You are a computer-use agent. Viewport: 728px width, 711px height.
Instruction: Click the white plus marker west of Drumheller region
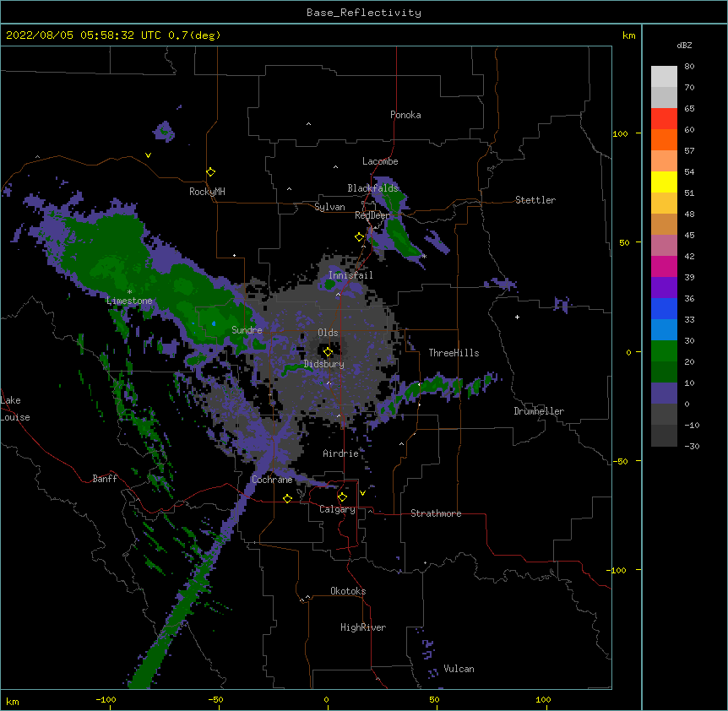pos(517,317)
